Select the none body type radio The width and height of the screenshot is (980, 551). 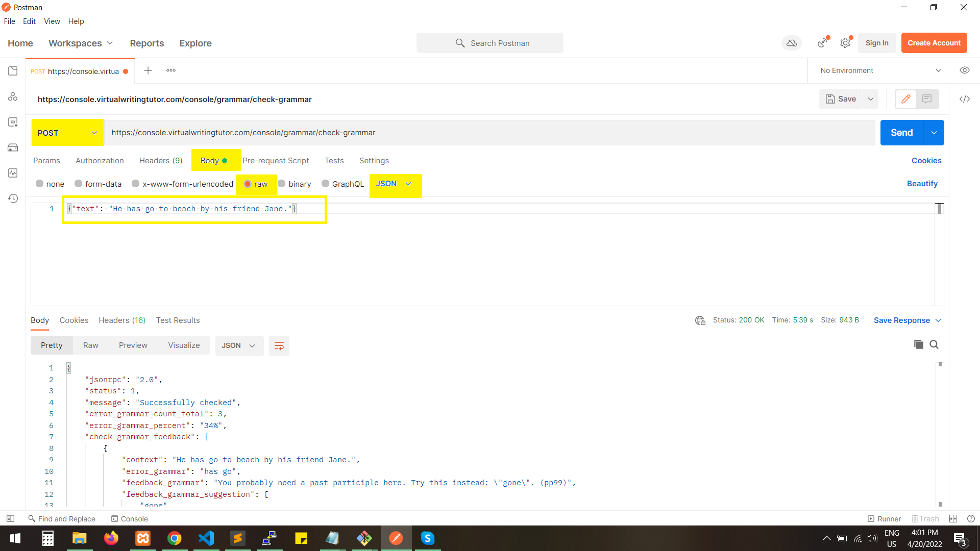coord(39,184)
